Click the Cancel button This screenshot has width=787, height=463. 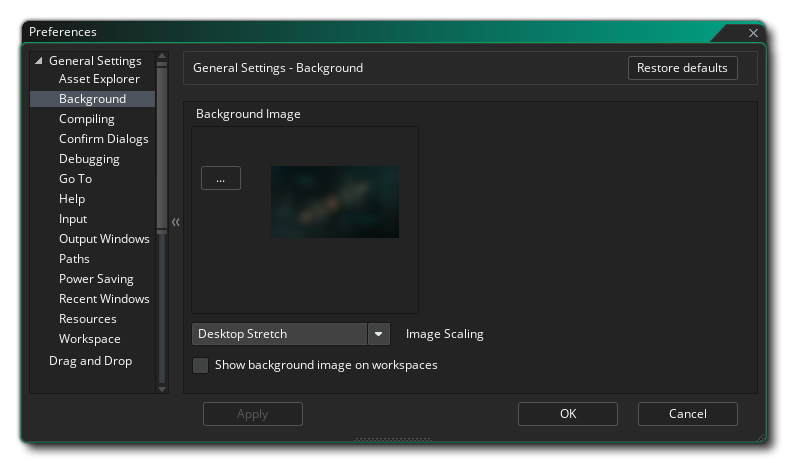pos(687,414)
